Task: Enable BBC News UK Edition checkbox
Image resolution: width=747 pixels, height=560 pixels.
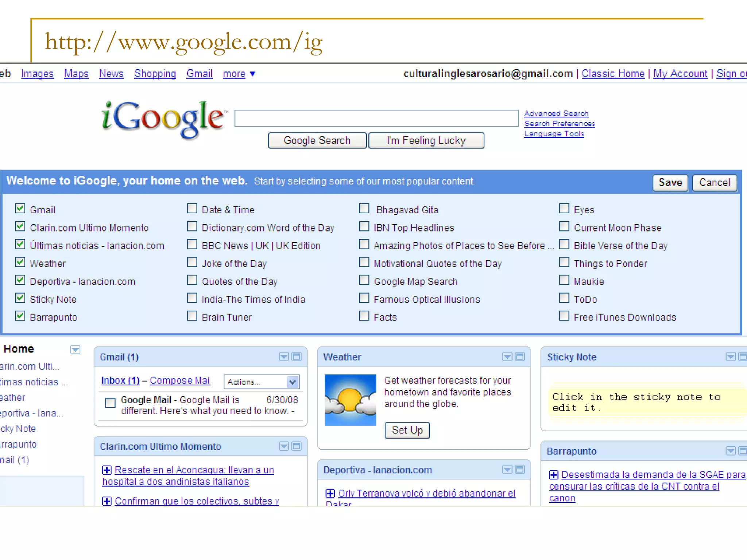Action: [x=192, y=244]
